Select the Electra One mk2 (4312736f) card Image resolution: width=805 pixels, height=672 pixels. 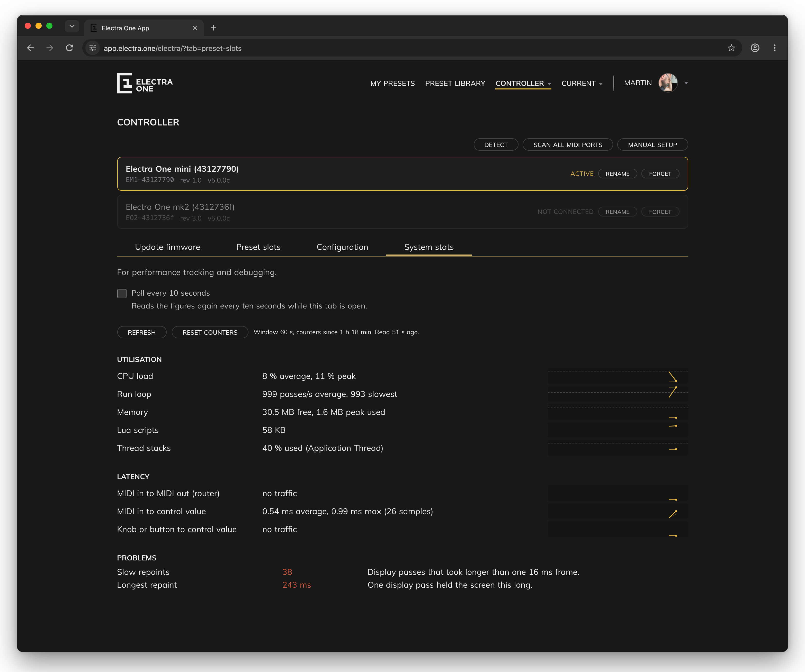pyautogui.click(x=402, y=212)
